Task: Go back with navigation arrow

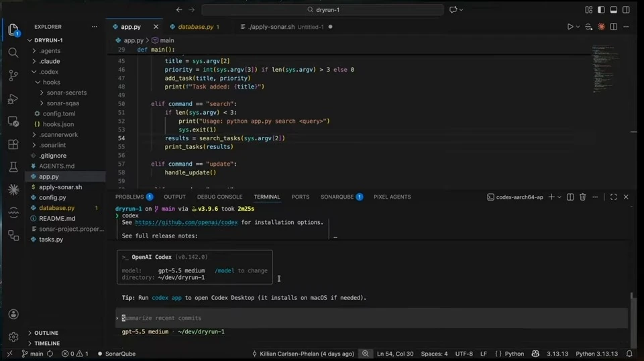Action: [x=179, y=9]
